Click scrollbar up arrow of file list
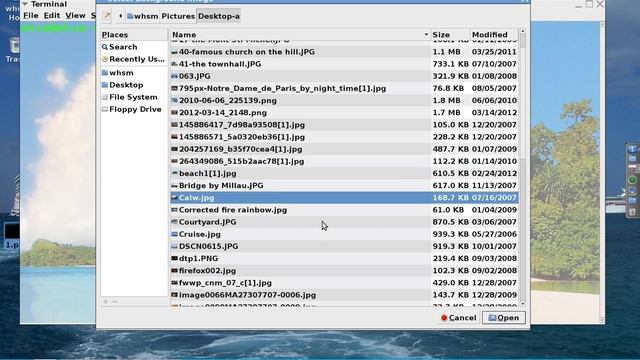 coord(523,31)
